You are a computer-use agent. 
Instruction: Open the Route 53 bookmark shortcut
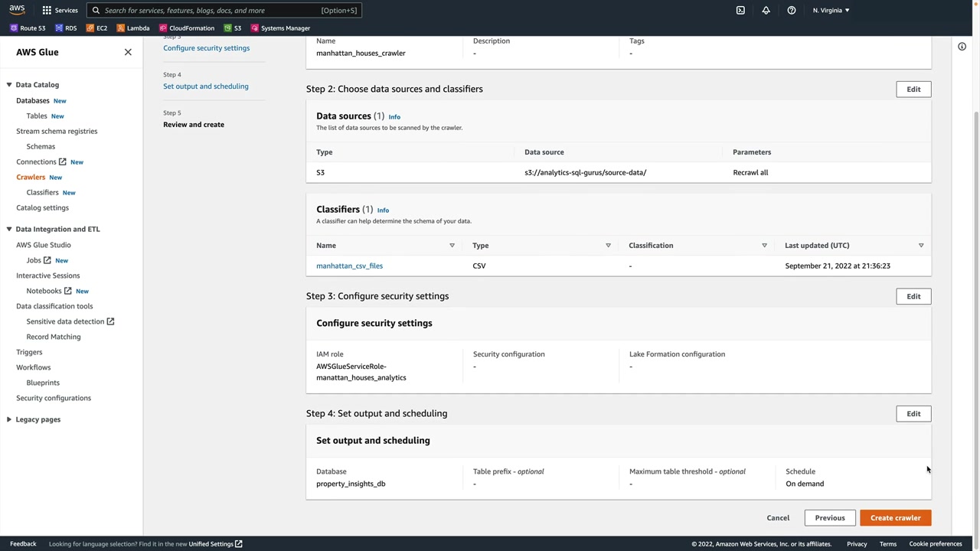[28, 28]
